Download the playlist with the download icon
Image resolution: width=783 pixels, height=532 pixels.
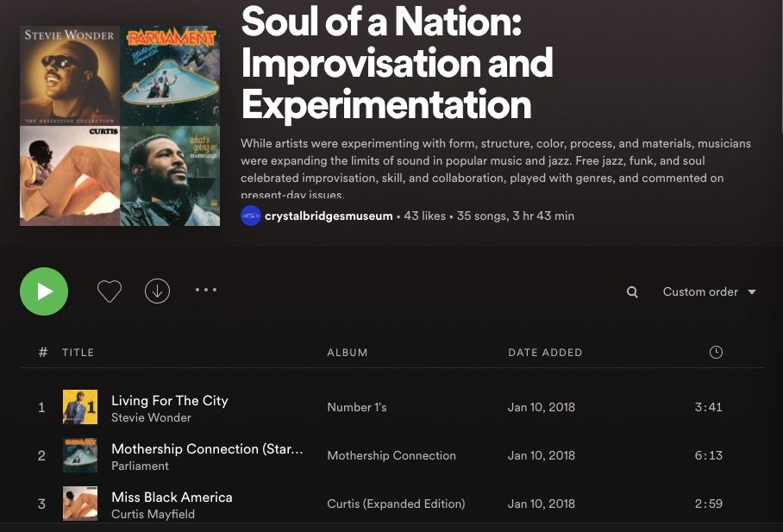pyautogui.click(x=157, y=291)
